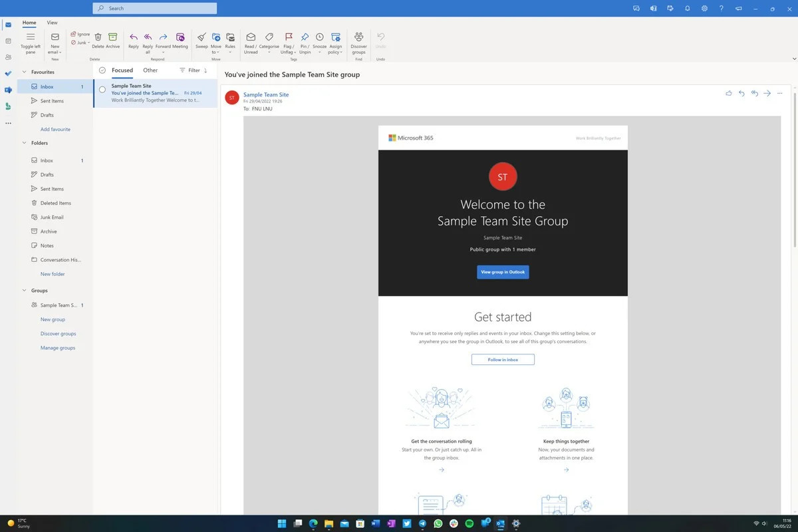The height and width of the screenshot is (532, 798).
Task: Archive the selected email
Action: coord(113,39)
